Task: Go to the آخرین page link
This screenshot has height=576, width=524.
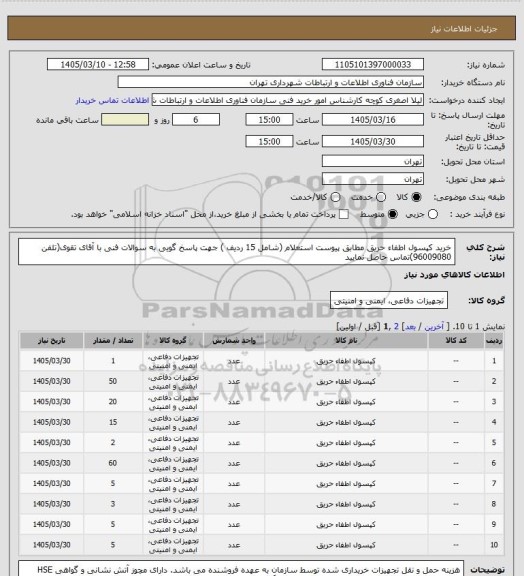Action: pos(434,327)
